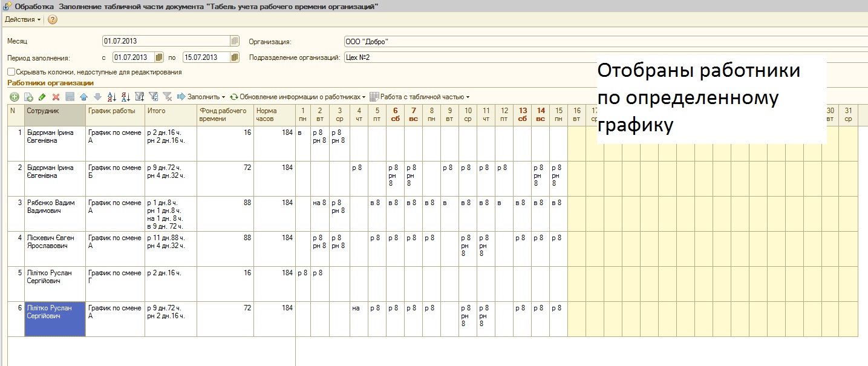Click the processing icon in the title bar

[x=7, y=7]
